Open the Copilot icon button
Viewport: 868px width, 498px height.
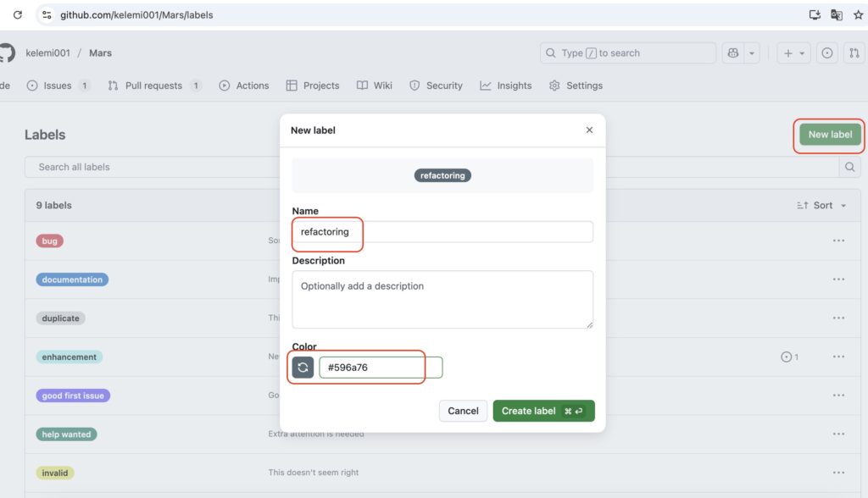pos(733,53)
